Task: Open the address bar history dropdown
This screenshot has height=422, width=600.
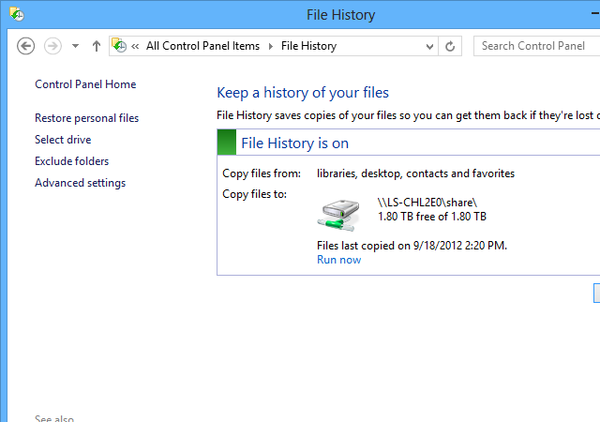Action: coord(430,47)
